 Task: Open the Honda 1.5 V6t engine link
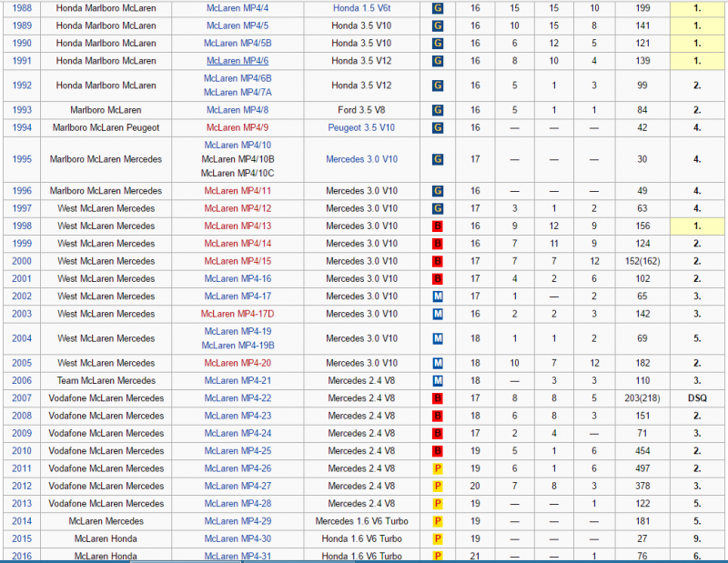(361, 8)
